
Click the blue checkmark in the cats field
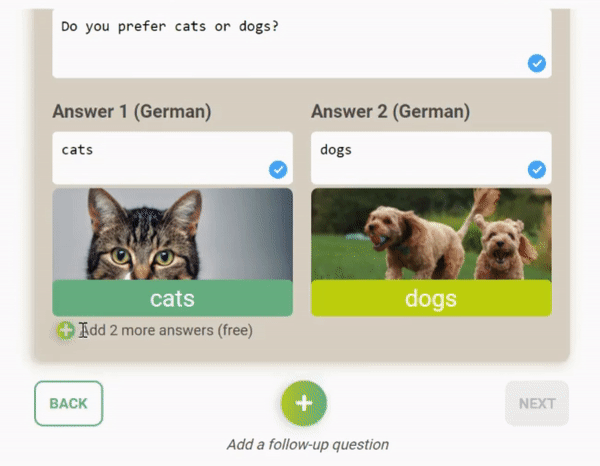pyautogui.click(x=278, y=169)
